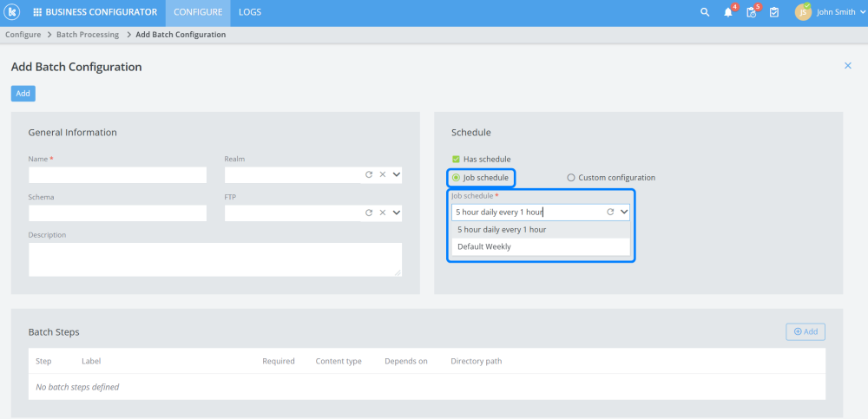Expand the FTP dropdown

[397, 213]
